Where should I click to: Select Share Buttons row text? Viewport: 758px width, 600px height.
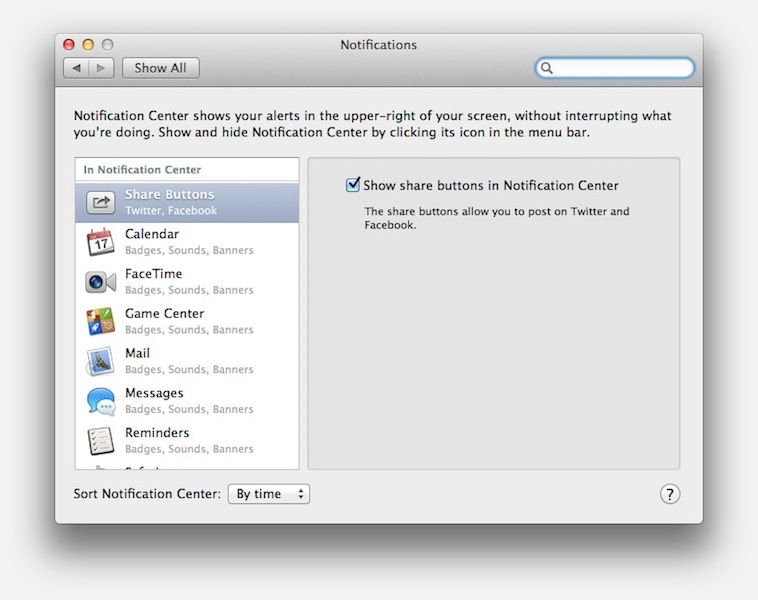point(170,194)
